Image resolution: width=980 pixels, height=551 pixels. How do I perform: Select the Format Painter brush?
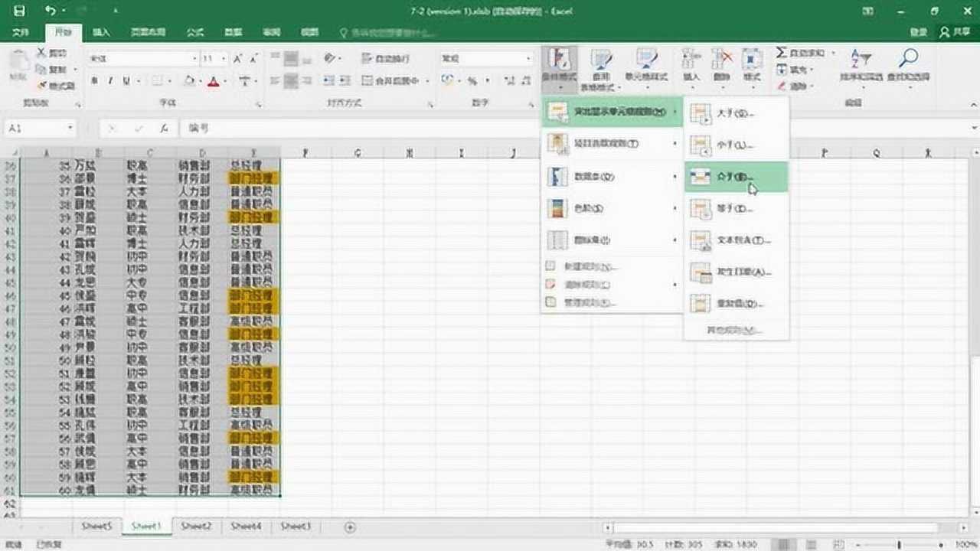tap(41, 86)
